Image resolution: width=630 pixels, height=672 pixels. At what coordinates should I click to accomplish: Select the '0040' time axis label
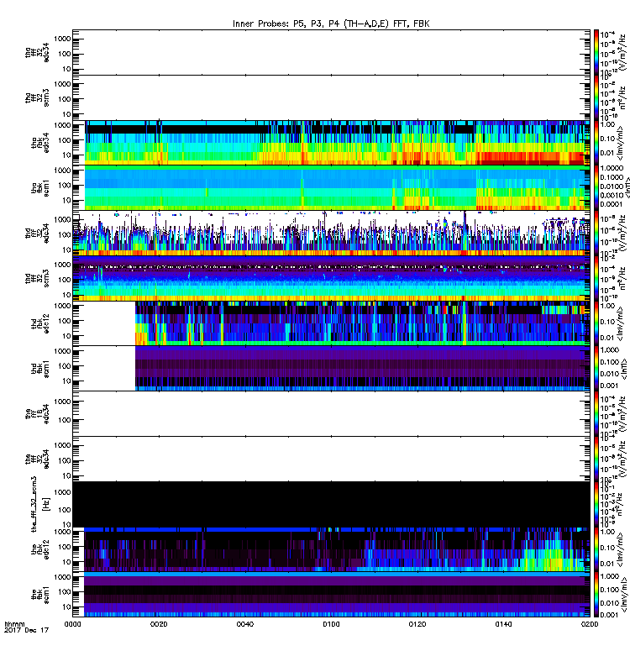tap(244, 624)
